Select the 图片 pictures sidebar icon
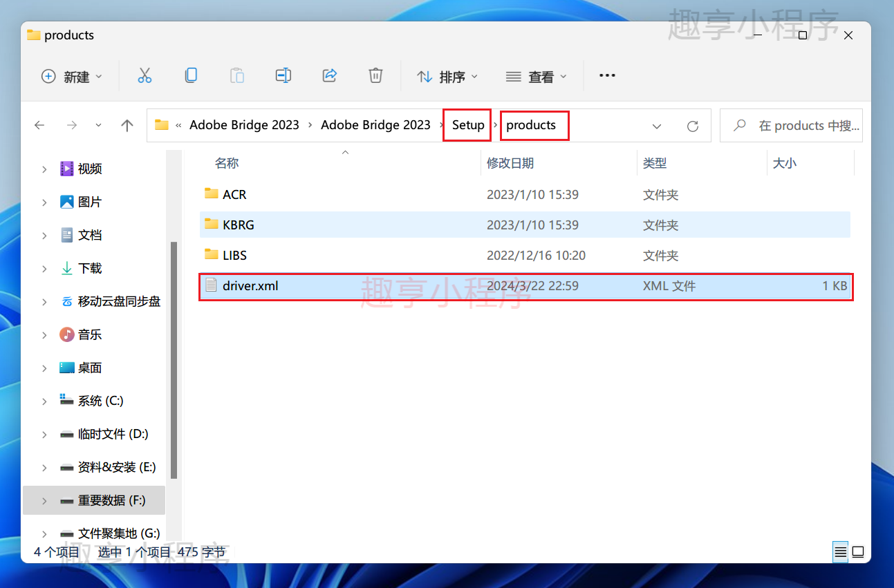This screenshot has width=894, height=588. click(67, 202)
